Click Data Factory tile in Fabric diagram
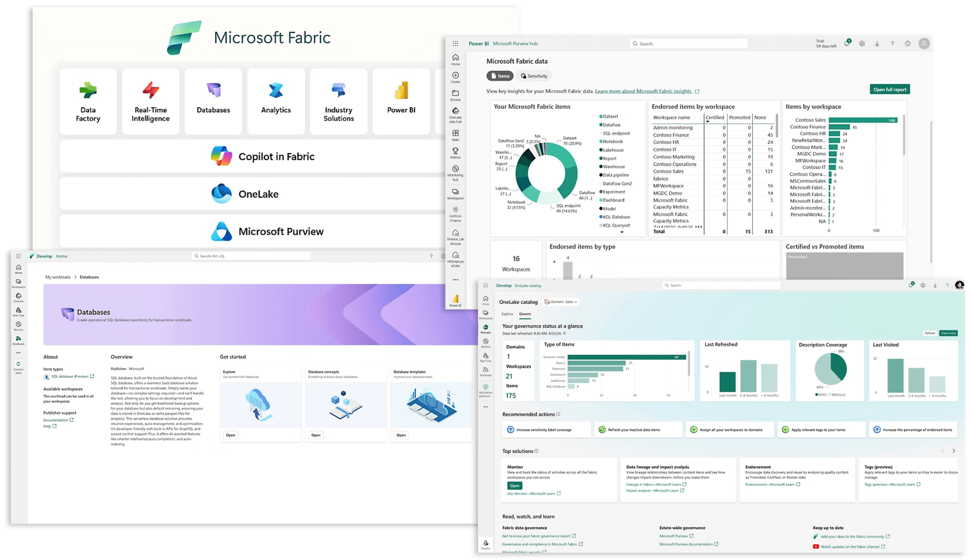The height and width of the screenshot is (560, 972). (88, 101)
